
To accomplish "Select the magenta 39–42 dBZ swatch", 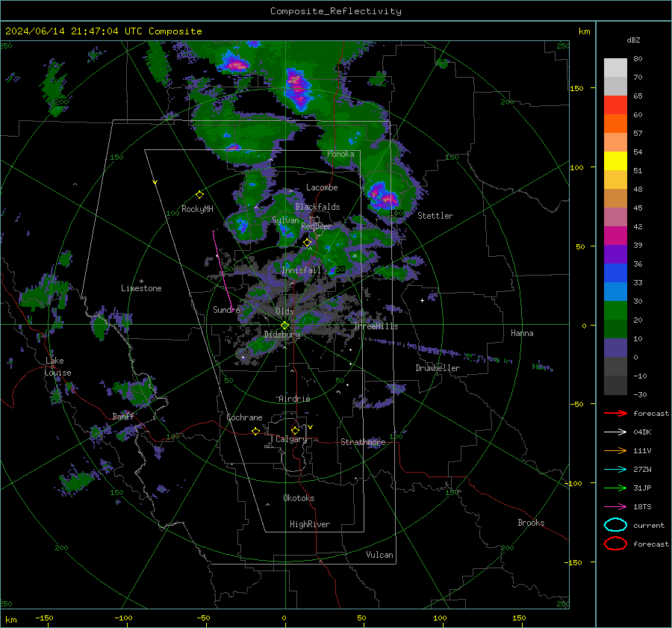I will 615,236.
